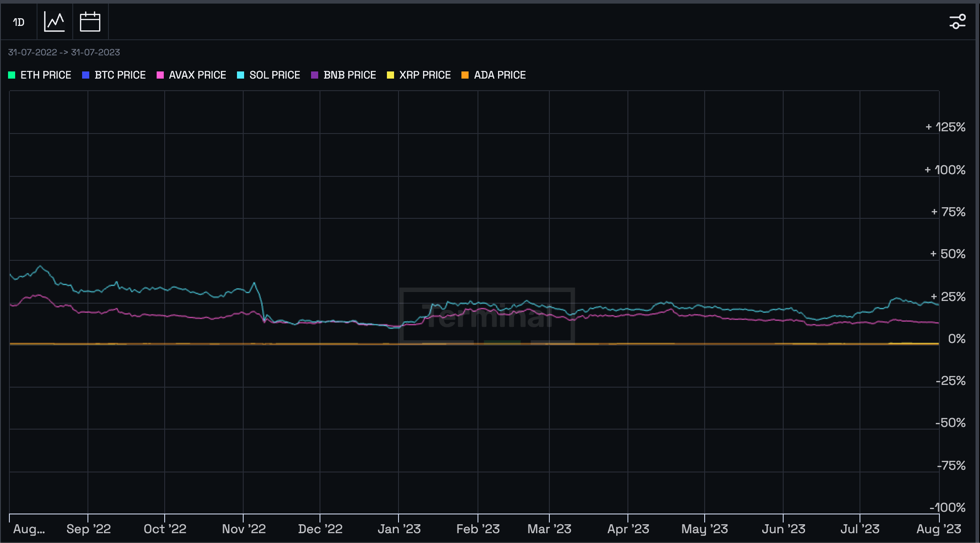Image resolution: width=980 pixels, height=543 pixels.
Task: Open the 1D interval selector
Action: coord(19,22)
